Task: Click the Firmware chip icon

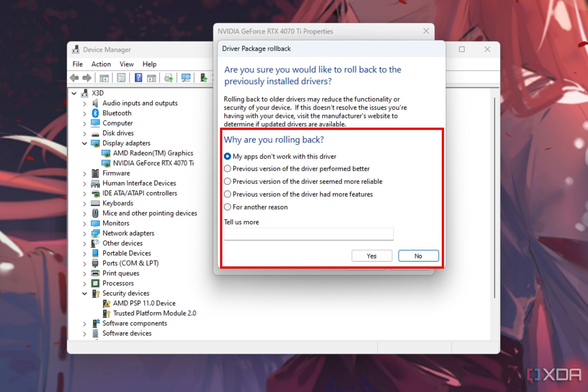Action: (x=95, y=173)
